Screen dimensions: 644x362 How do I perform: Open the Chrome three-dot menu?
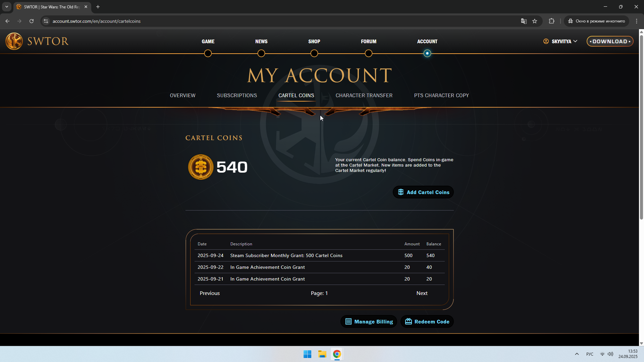637,21
